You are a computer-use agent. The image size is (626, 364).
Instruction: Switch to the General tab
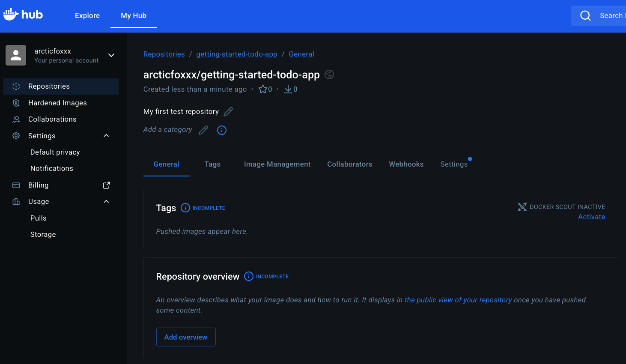tap(167, 164)
